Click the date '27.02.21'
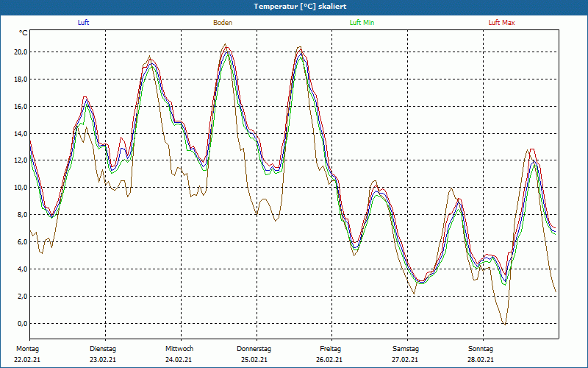 coord(406,360)
